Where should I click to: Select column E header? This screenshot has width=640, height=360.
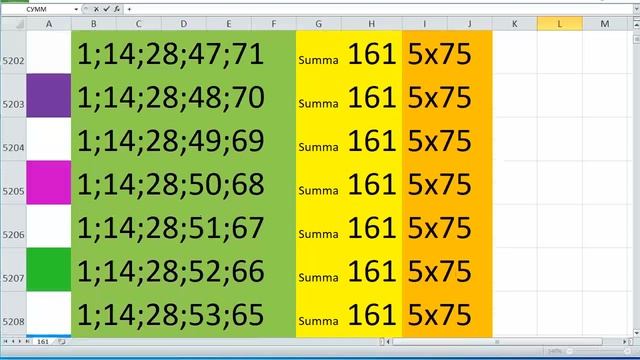(x=229, y=24)
